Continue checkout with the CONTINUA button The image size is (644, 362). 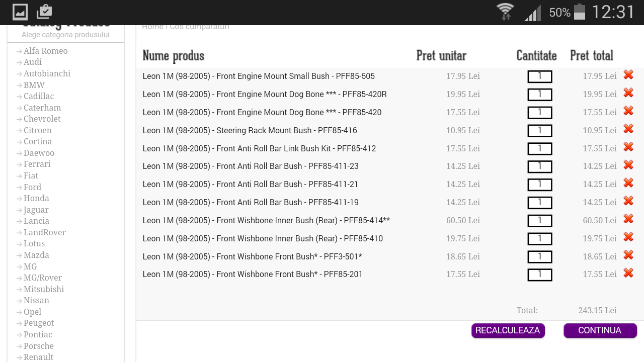coord(600,330)
